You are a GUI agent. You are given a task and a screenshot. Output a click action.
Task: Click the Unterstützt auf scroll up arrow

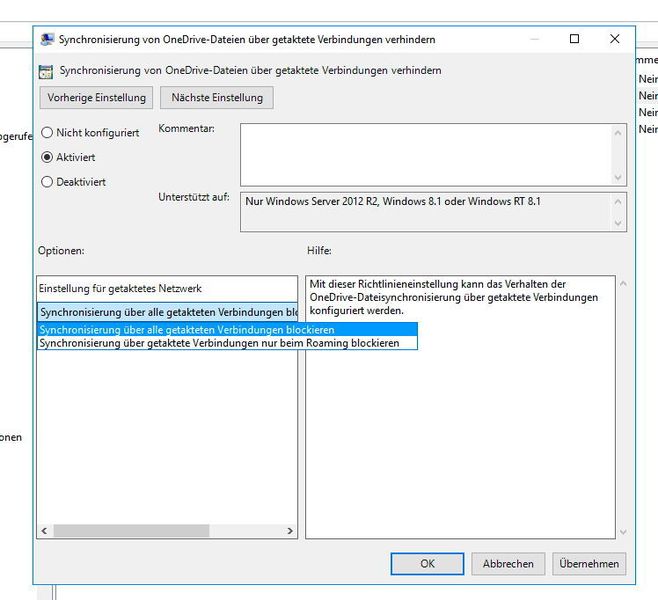618,202
